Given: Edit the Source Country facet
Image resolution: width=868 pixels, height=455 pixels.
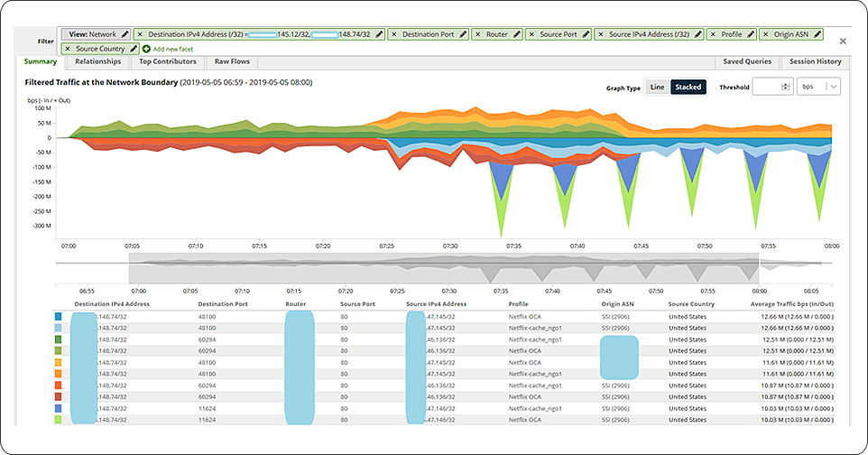Looking at the screenshot, I should click(x=134, y=49).
